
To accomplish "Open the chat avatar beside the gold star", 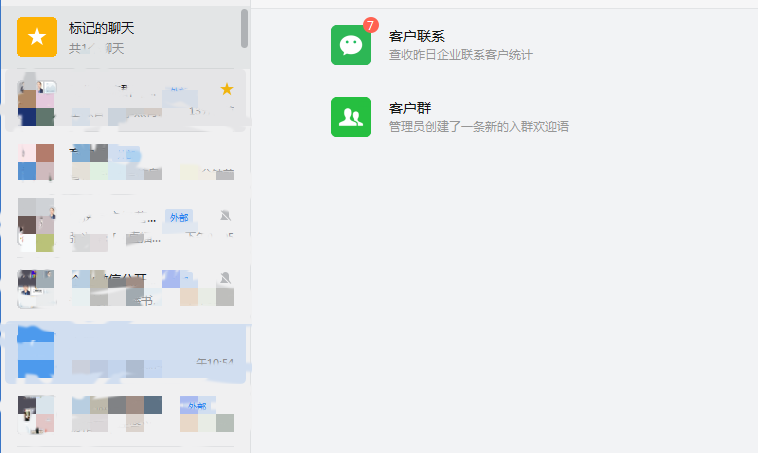I will point(37,99).
